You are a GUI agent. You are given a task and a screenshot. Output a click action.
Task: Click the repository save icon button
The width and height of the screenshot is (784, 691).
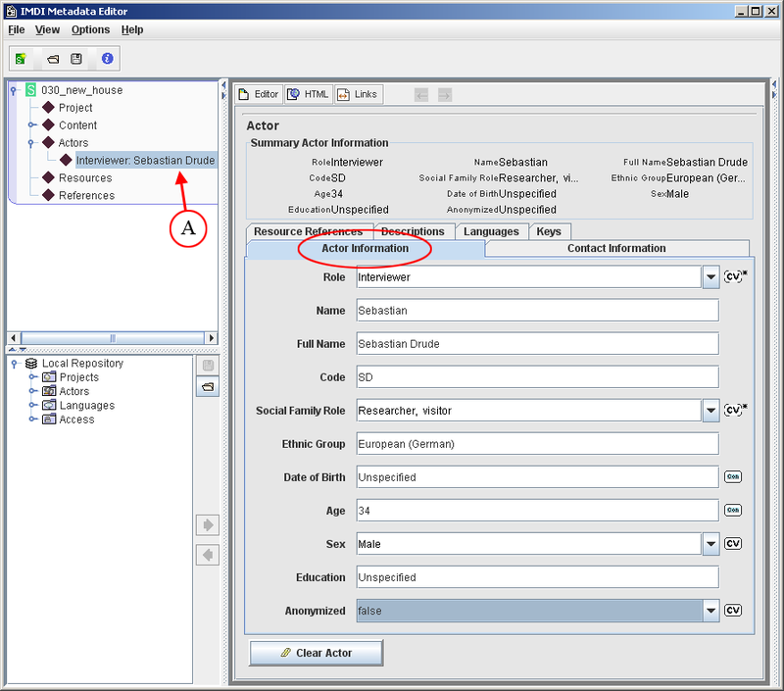click(x=208, y=366)
